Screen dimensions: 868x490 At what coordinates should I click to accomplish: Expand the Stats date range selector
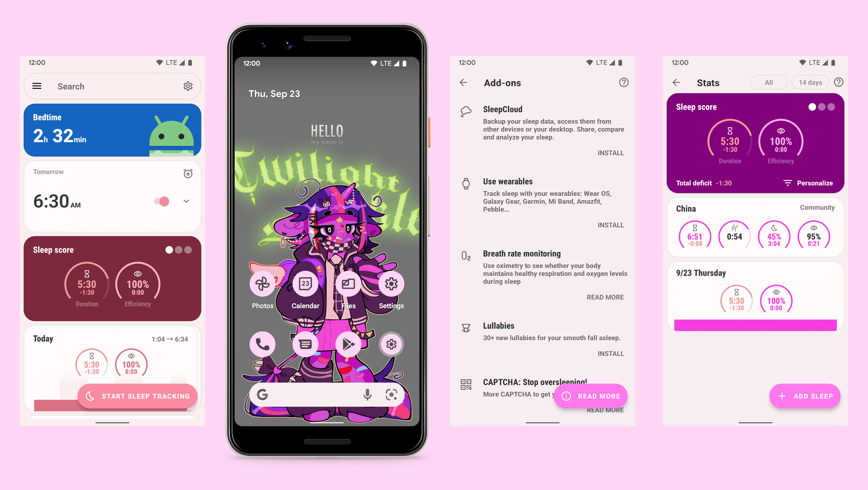[x=810, y=82]
